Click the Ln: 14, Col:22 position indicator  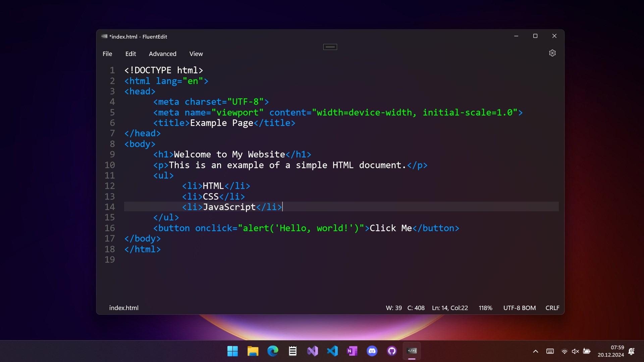click(x=449, y=308)
